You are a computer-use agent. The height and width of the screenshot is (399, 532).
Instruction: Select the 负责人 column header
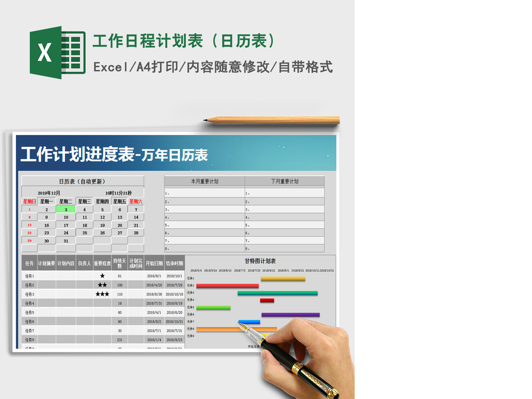84,263
